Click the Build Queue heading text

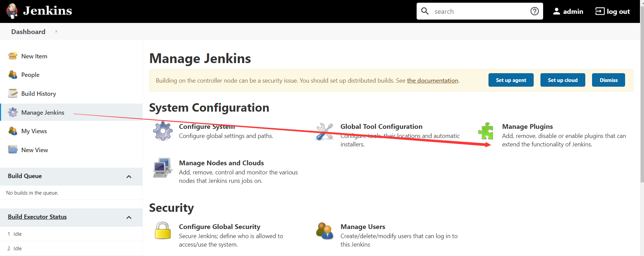[25, 176]
